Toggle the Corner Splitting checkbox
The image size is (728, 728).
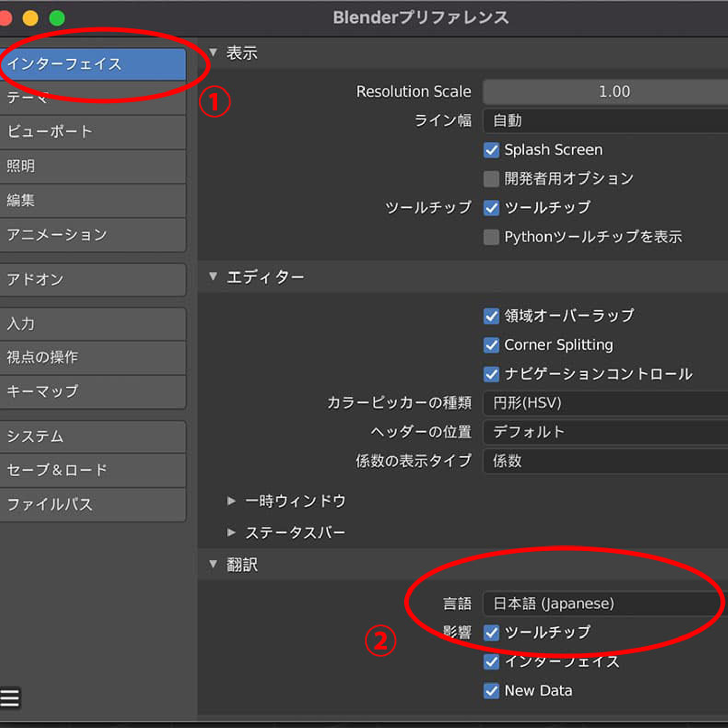[491, 345]
